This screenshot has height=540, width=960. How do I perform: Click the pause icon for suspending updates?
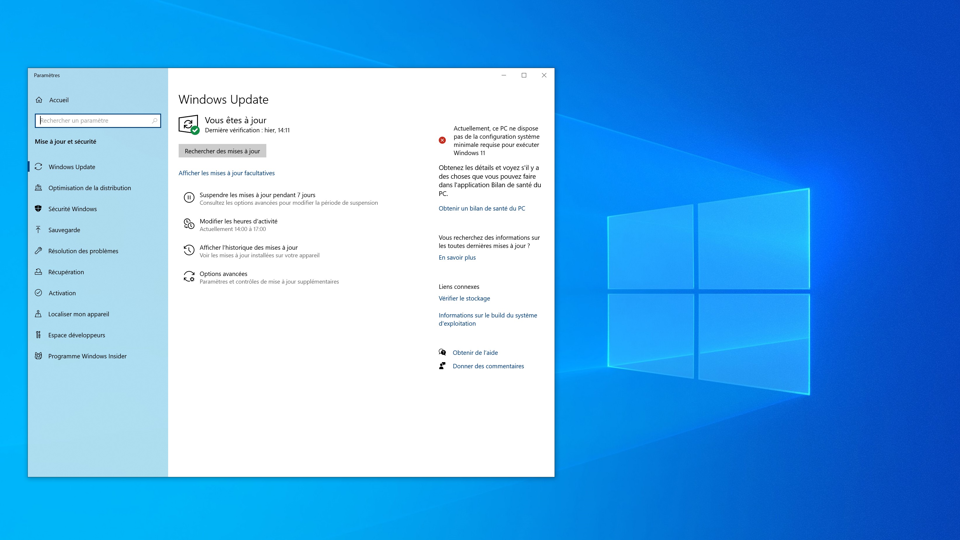point(189,198)
